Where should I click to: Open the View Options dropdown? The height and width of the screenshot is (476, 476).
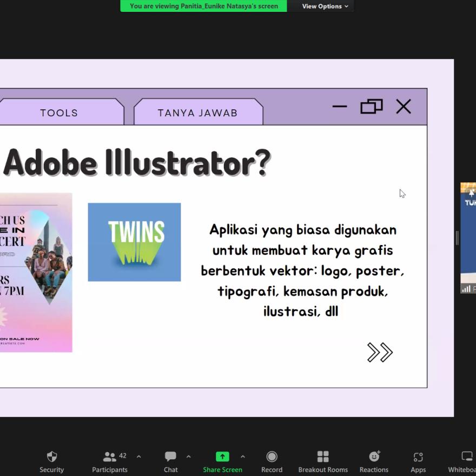[x=325, y=6]
